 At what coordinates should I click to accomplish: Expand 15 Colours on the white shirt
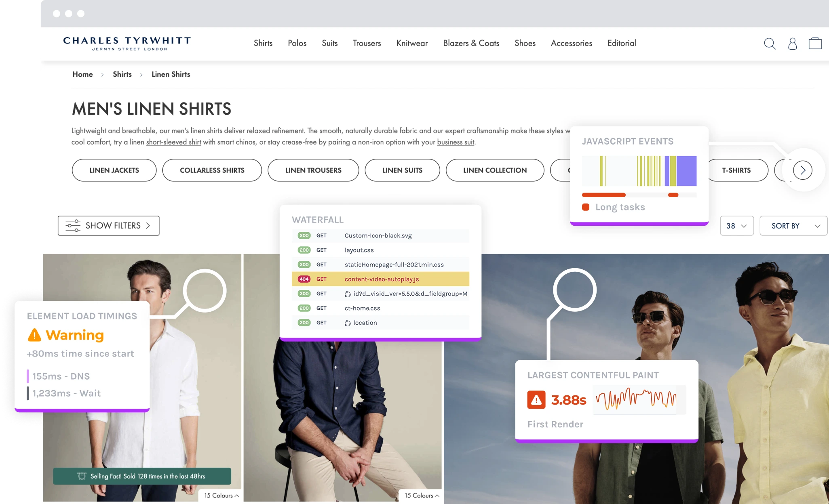[221, 496]
